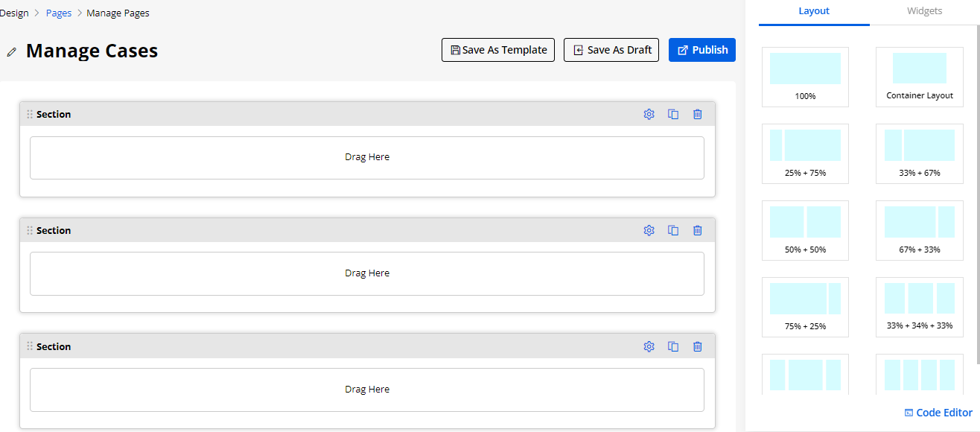Click the Drag Here area in first Section
This screenshot has width=980, height=432.
click(367, 157)
